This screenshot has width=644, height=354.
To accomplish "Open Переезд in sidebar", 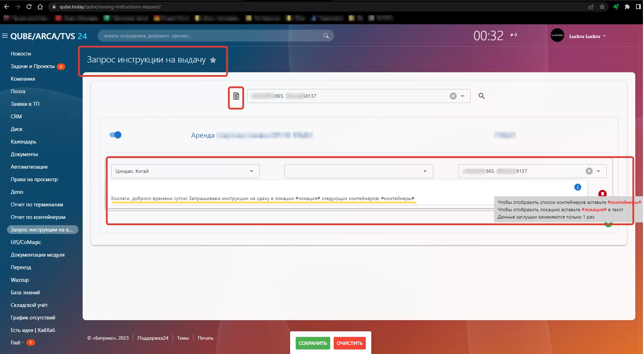I will click(x=21, y=267).
